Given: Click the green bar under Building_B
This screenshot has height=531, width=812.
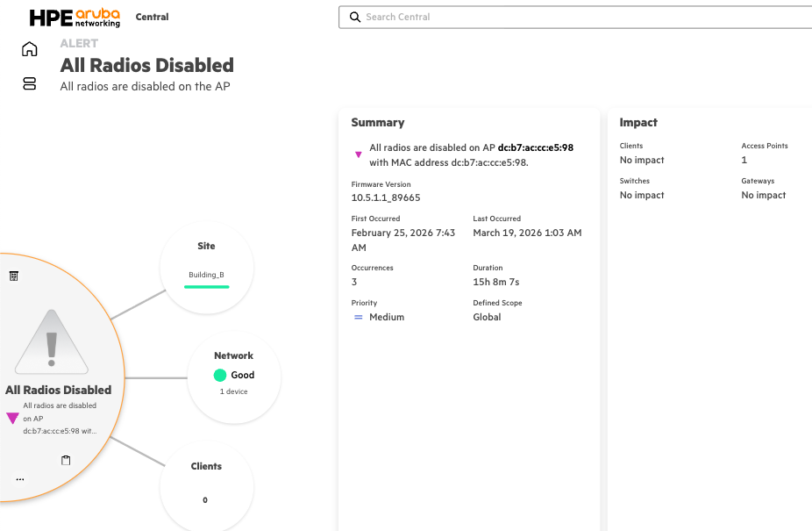Looking at the screenshot, I should 207,287.
